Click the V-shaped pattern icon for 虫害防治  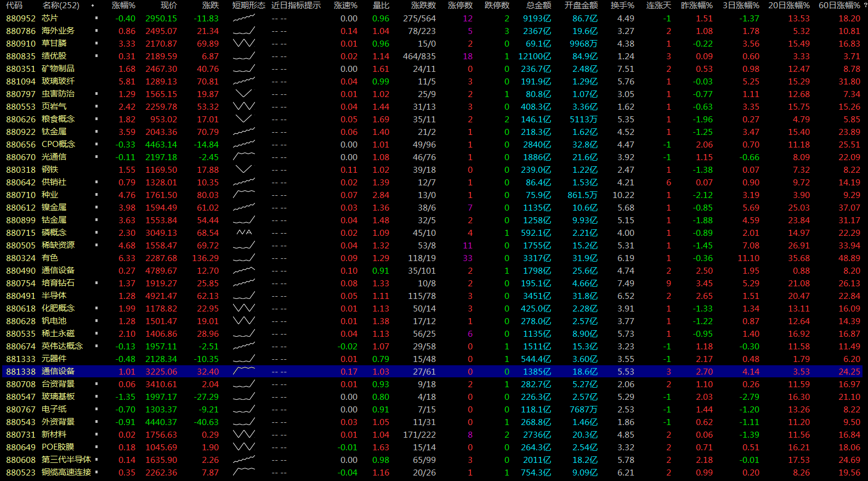243,94
